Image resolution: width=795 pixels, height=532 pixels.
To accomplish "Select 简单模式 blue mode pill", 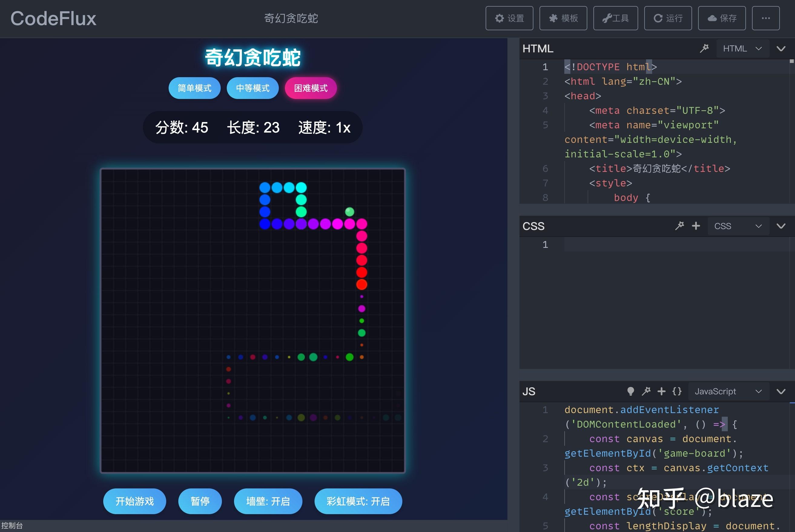I will [x=194, y=88].
